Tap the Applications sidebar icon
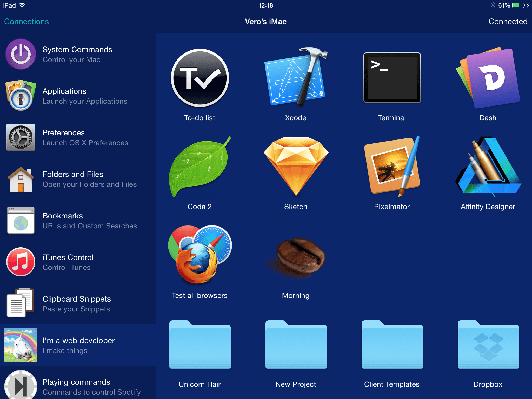 [21, 96]
